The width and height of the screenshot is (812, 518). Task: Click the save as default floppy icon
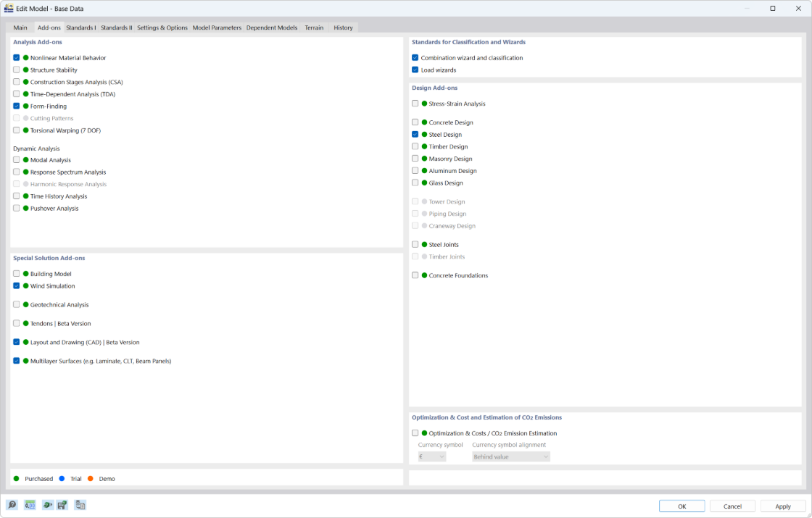(62, 505)
